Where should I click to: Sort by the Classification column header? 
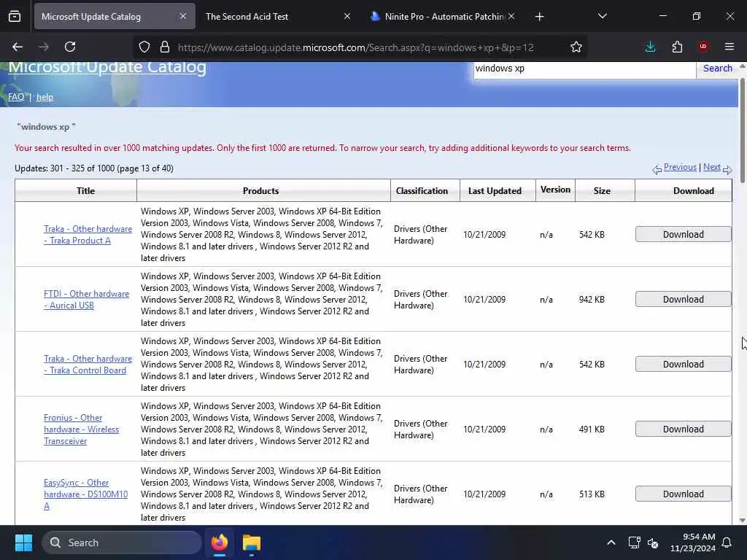coord(422,191)
